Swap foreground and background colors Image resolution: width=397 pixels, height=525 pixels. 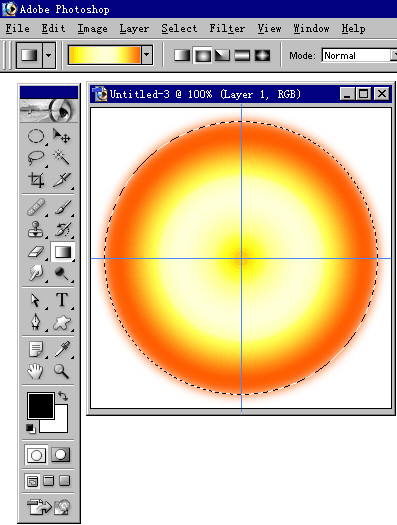click(63, 396)
